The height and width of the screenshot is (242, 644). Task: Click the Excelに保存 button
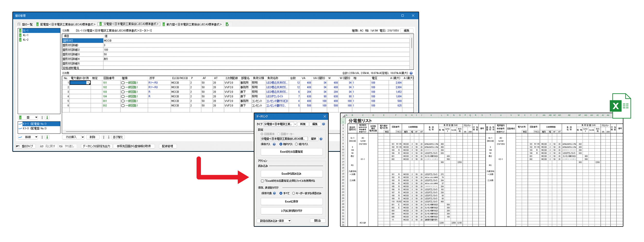(x=291, y=202)
